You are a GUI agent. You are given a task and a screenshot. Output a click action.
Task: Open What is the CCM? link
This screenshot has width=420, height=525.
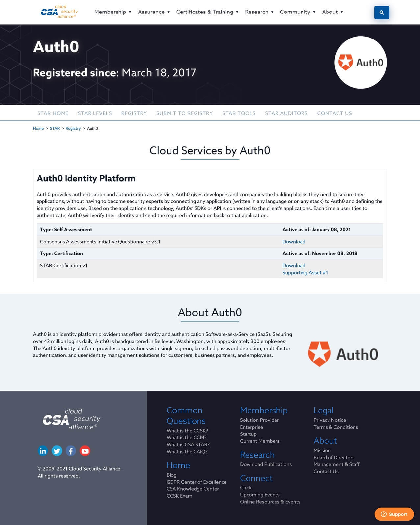[186, 437]
